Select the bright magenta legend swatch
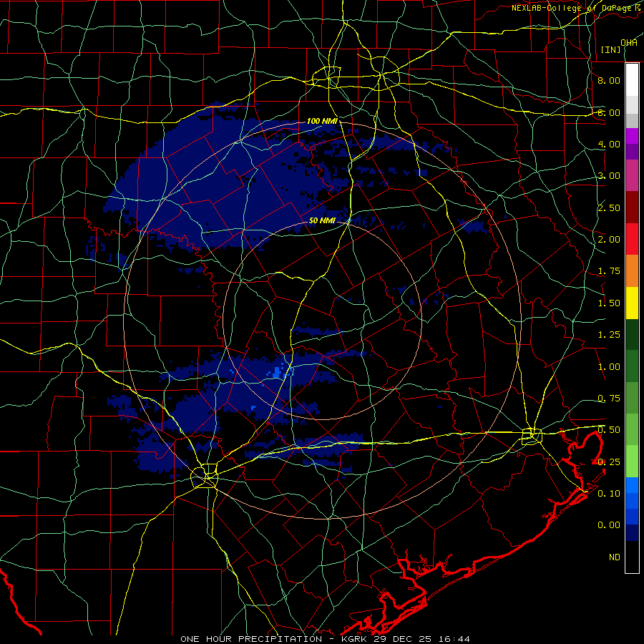Screen dimensions: 644x644 point(632,136)
